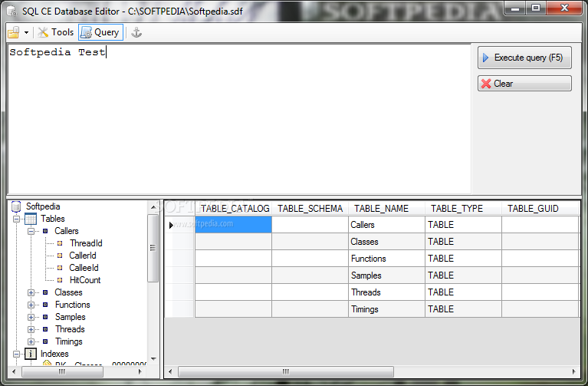The width and height of the screenshot is (588, 386).
Task: Select the CallerId column under Callers
Action: 83,256
